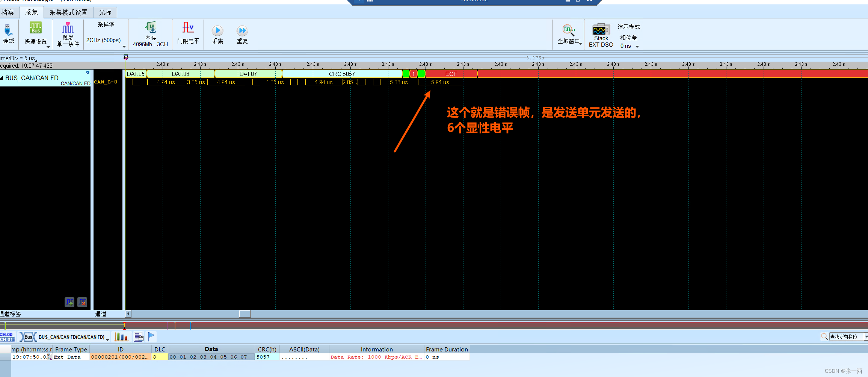
Task: Select the DAT:06 decode segment
Action: 181,74
